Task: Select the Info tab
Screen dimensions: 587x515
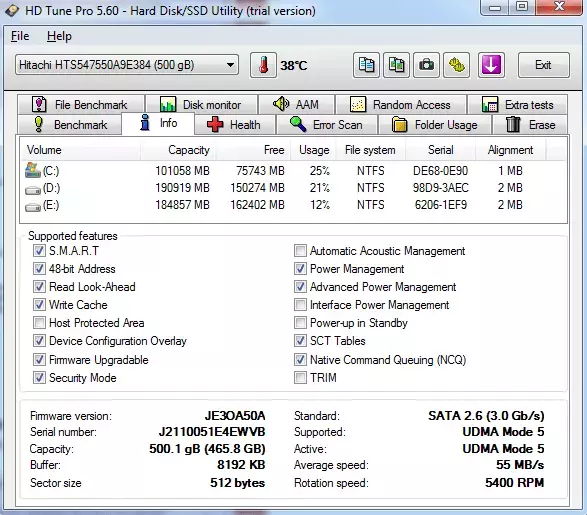Action: [x=158, y=123]
